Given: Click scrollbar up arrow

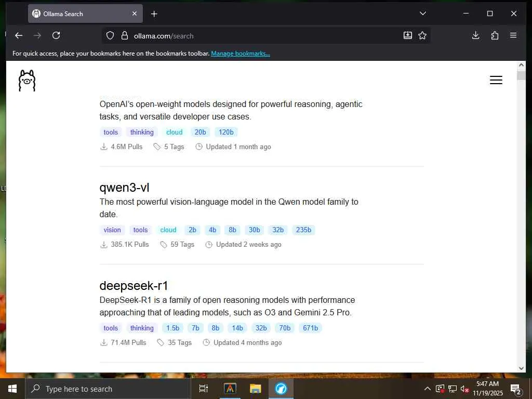Looking at the screenshot, I should click(521, 65).
